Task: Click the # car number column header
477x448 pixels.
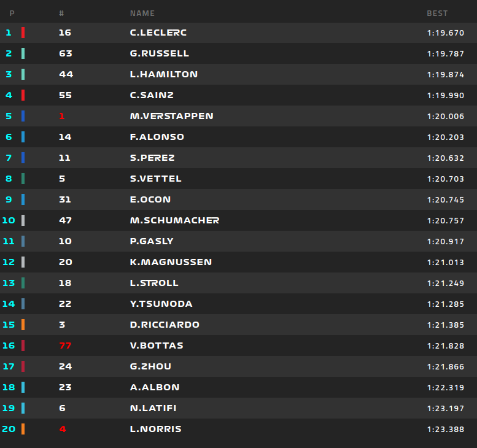Action: point(61,13)
